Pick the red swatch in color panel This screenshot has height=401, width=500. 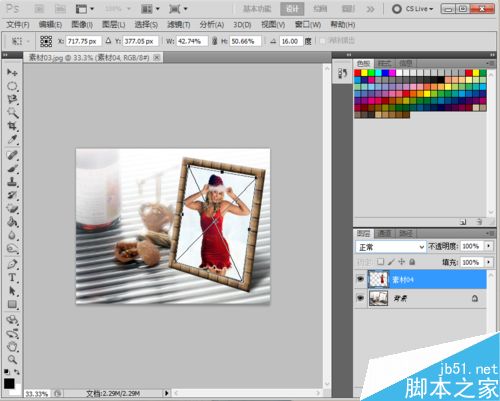tap(358, 73)
